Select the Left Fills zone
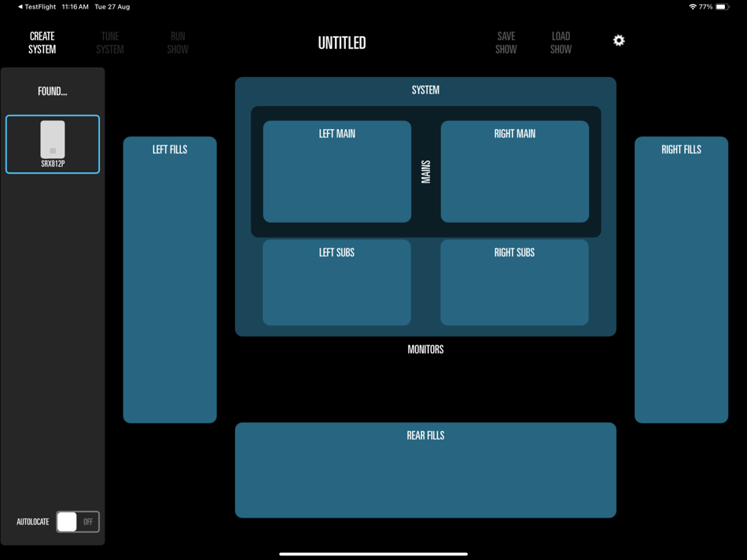This screenshot has width=747, height=560. 169,279
